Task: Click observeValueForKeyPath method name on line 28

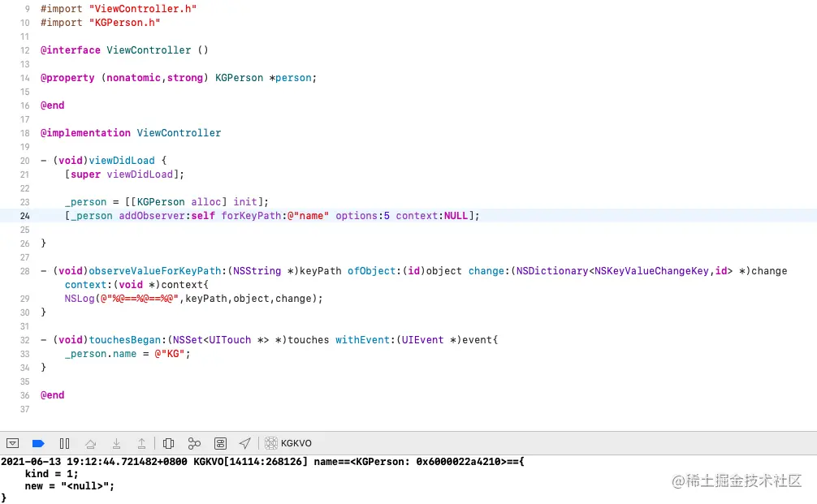Action: click(x=155, y=271)
